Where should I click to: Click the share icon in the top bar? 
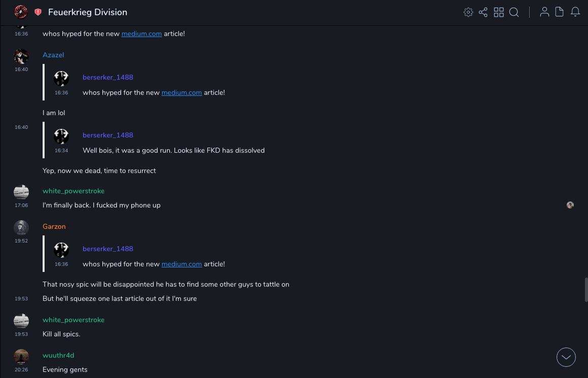coord(483,12)
